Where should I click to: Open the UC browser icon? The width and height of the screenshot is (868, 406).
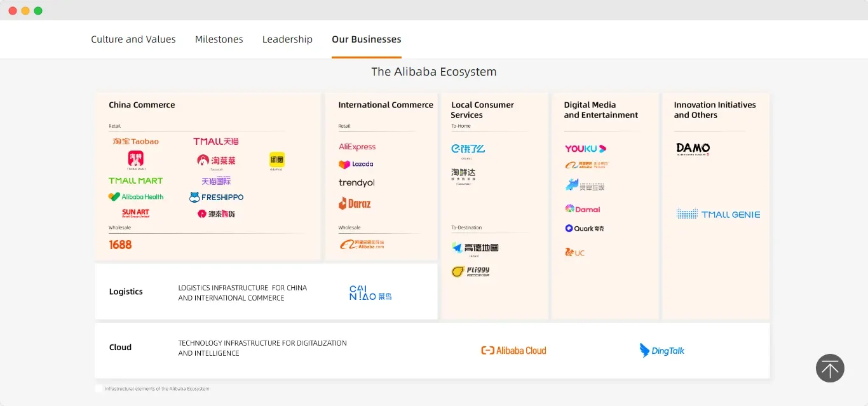pos(574,252)
